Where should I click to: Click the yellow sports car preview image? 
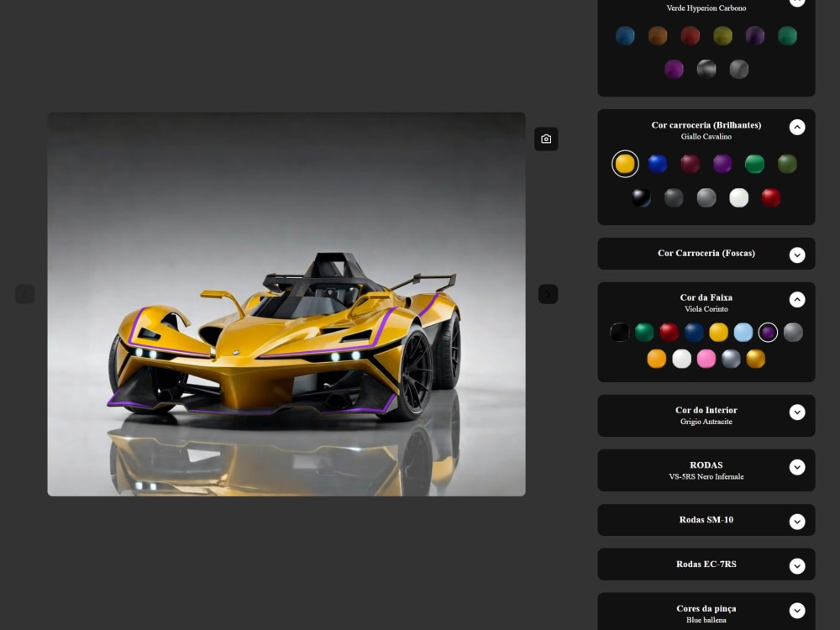point(286,304)
